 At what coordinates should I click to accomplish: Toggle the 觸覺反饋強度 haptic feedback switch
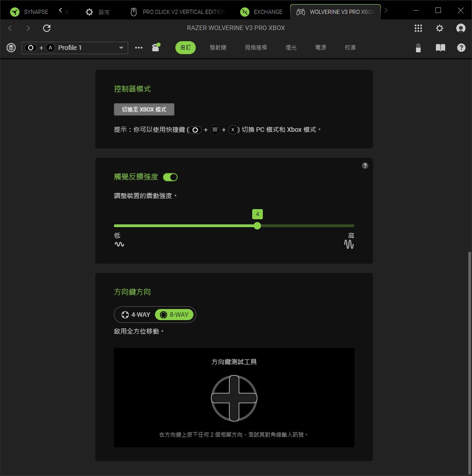point(170,177)
